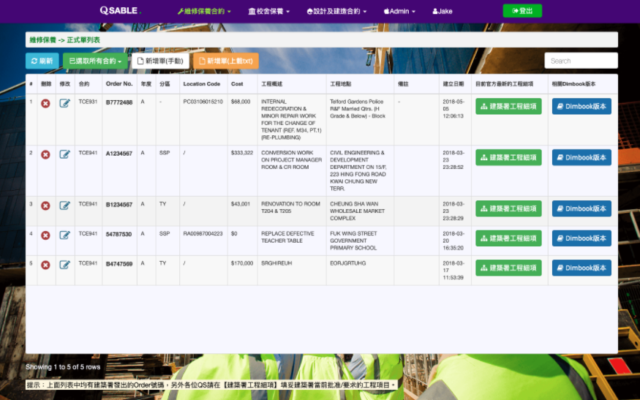Open Dimbook版本 for order B4747569
This screenshot has width=640, height=400.
pos(582,268)
